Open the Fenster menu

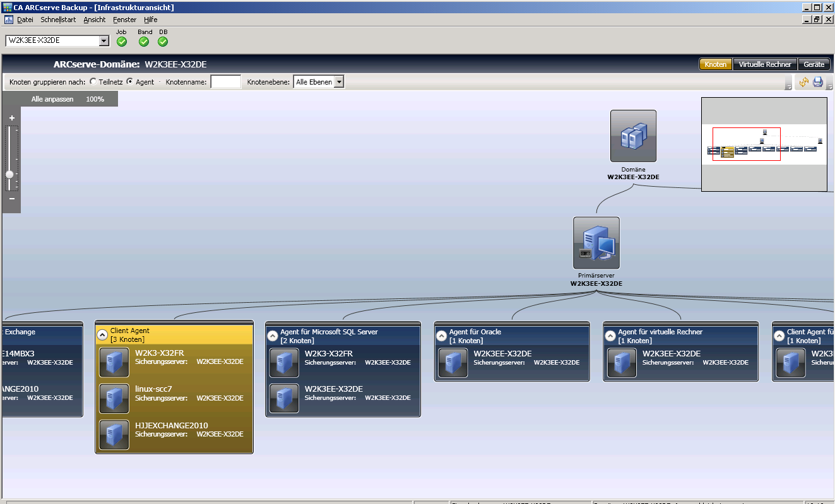(124, 20)
